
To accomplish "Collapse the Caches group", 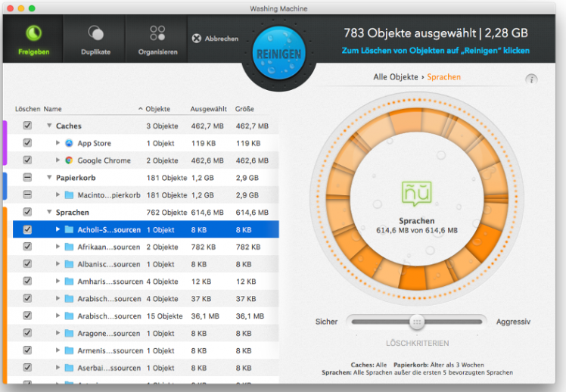I will coord(49,126).
